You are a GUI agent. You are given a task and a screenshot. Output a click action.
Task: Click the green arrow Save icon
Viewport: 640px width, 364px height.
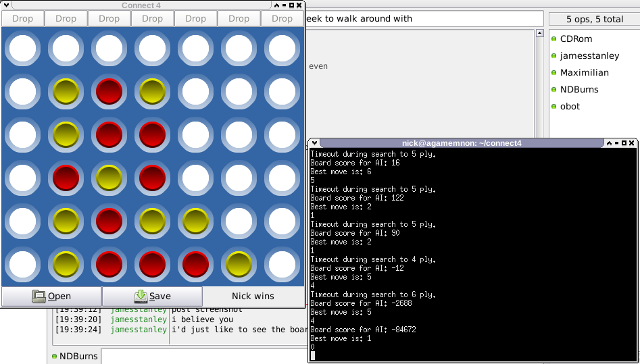pyautogui.click(x=141, y=296)
